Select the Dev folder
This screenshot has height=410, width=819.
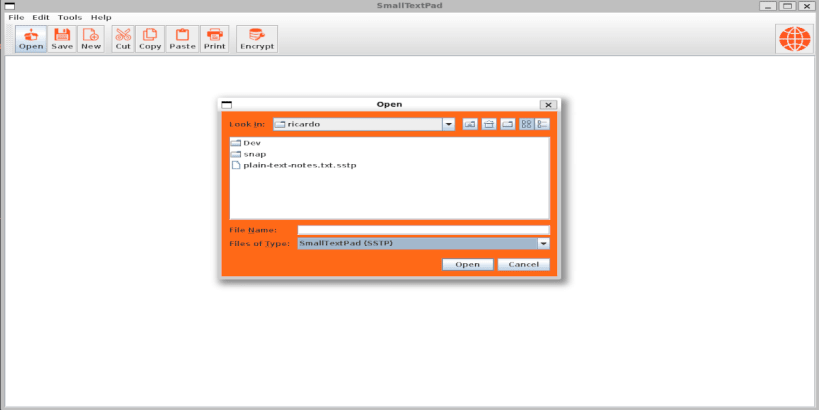(x=246, y=143)
